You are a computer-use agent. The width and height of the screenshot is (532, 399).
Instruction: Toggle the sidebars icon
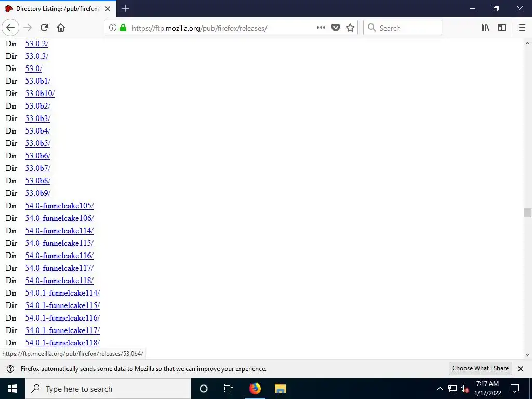(x=502, y=28)
